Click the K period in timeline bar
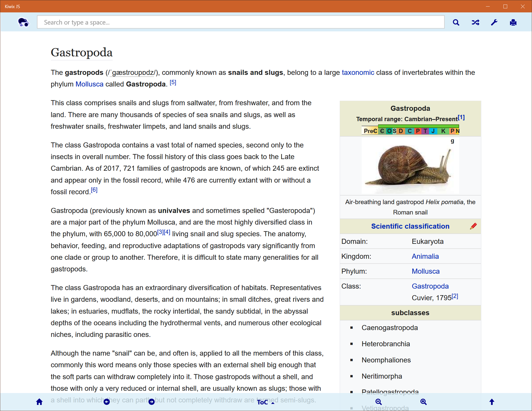This screenshot has width=532, height=411. click(443, 131)
